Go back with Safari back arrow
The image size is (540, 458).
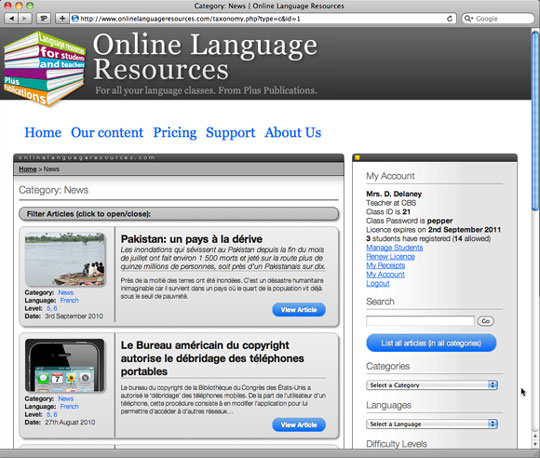pos(12,18)
